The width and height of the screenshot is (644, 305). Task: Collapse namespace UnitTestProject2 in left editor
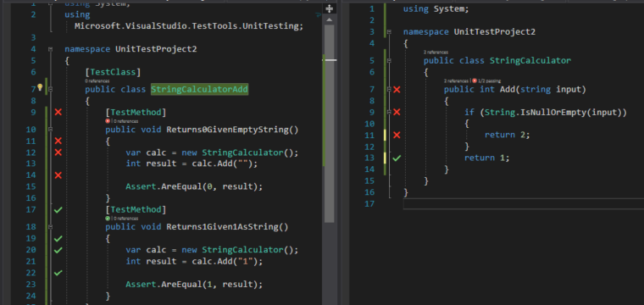[x=50, y=49]
